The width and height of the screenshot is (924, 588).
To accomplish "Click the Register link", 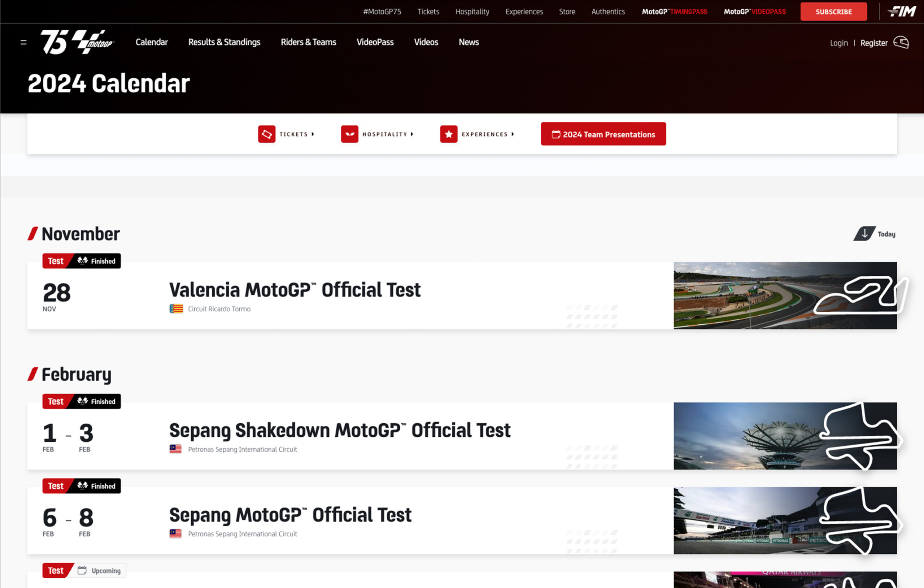I will coord(874,43).
